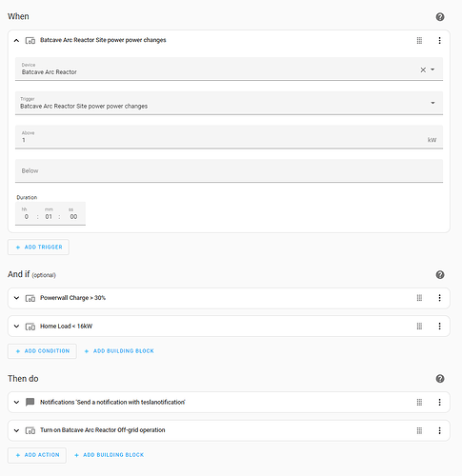462x476 pixels.
Task: Open help for the When section
Action: coord(440,17)
